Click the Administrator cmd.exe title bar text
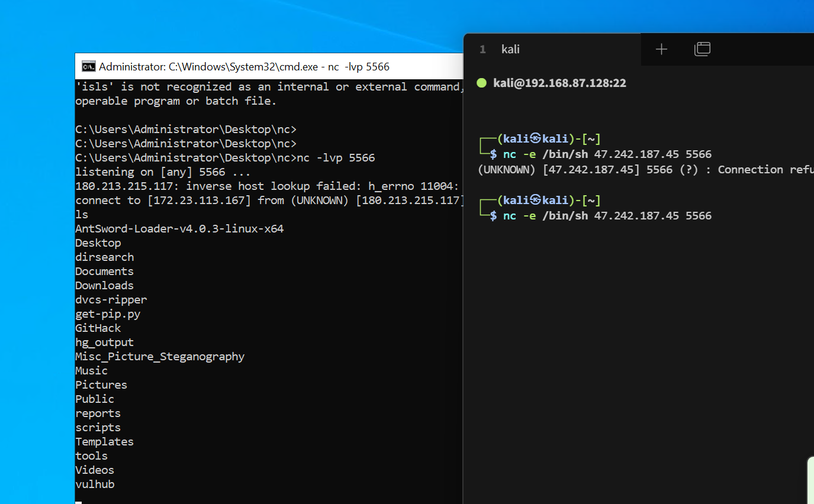This screenshot has height=504, width=814. click(244, 66)
